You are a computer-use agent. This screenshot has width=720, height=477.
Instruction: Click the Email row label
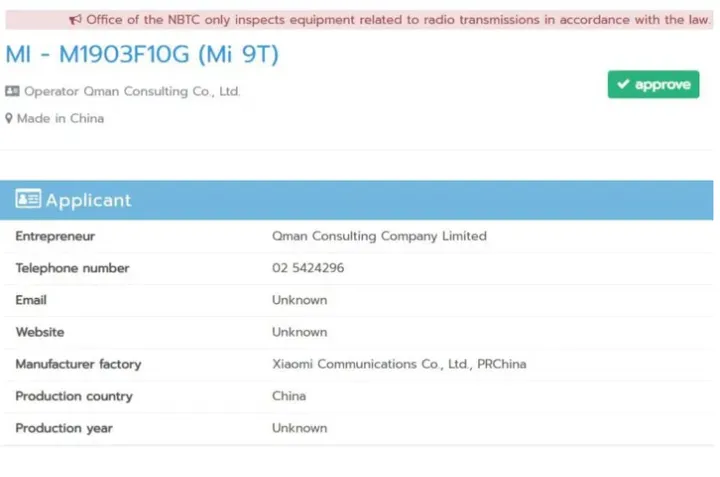pos(31,300)
